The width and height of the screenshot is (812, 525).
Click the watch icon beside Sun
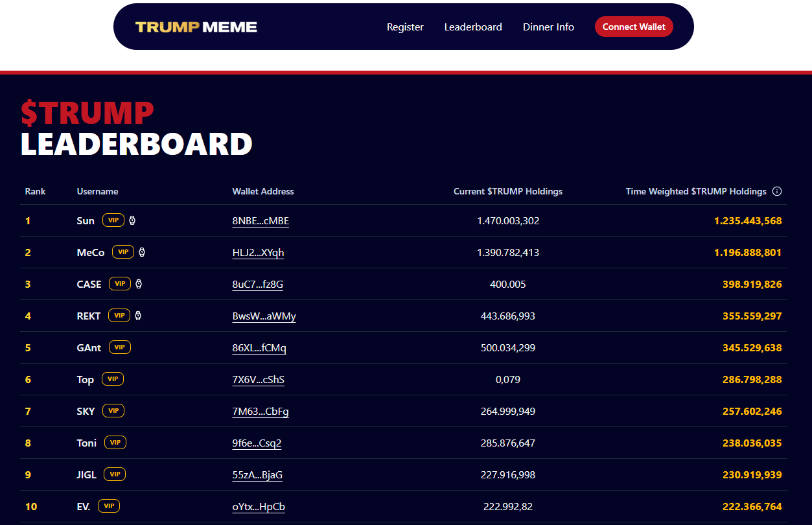coord(132,220)
